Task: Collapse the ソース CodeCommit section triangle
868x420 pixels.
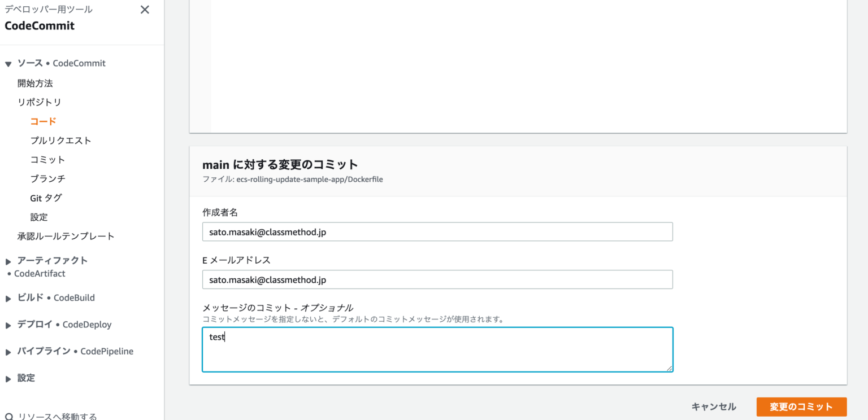Action: (x=8, y=64)
